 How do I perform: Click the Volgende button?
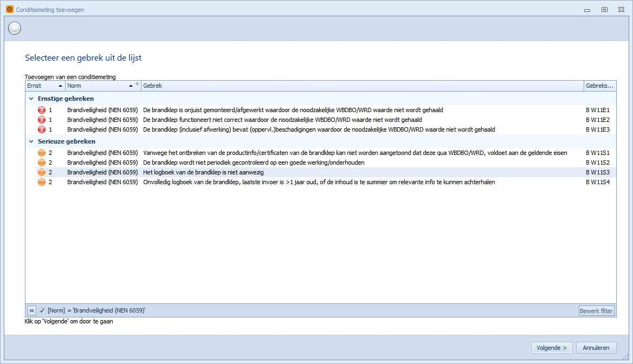pyautogui.click(x=552, y=348)
